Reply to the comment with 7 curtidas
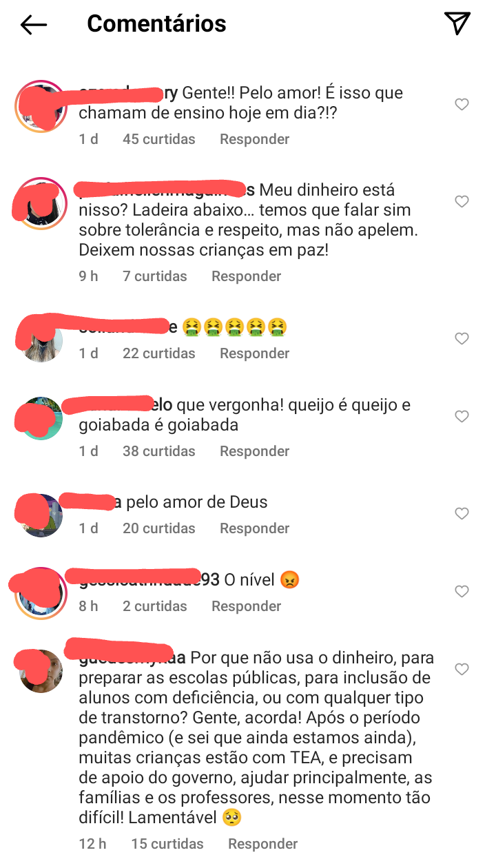Image resolution: width=496 pixels, height=868 pixels. tap(246, 276)
